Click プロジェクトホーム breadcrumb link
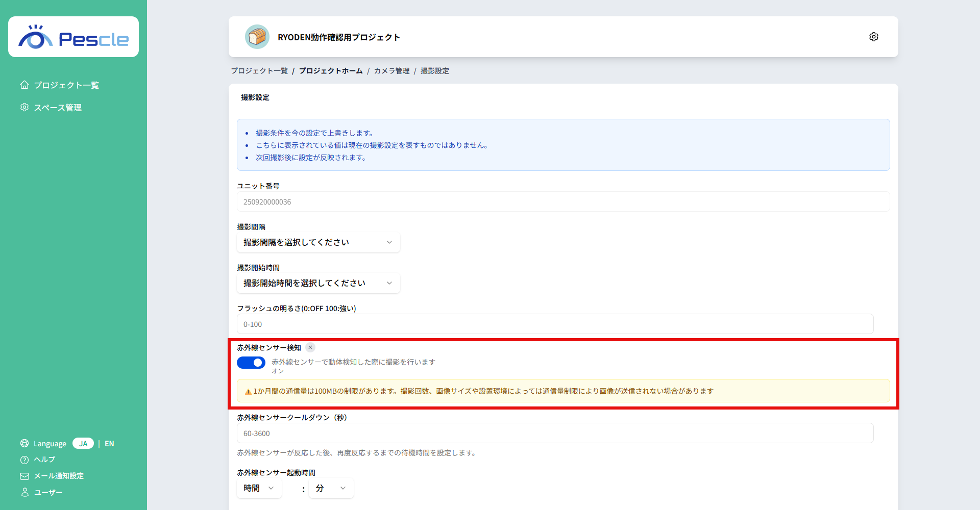Screen dimensions: 980x510 tap(331, 71)
